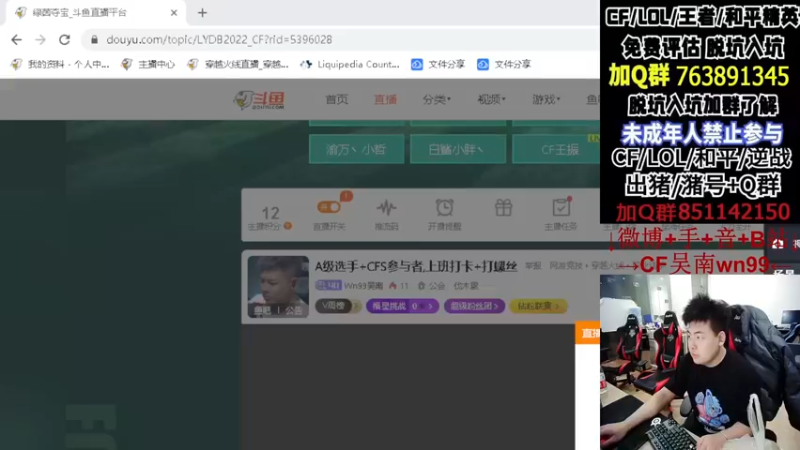Select the 白鲨小胖丶 streamer button
This screenshot has width=800, height=450.
coord(458,149)
